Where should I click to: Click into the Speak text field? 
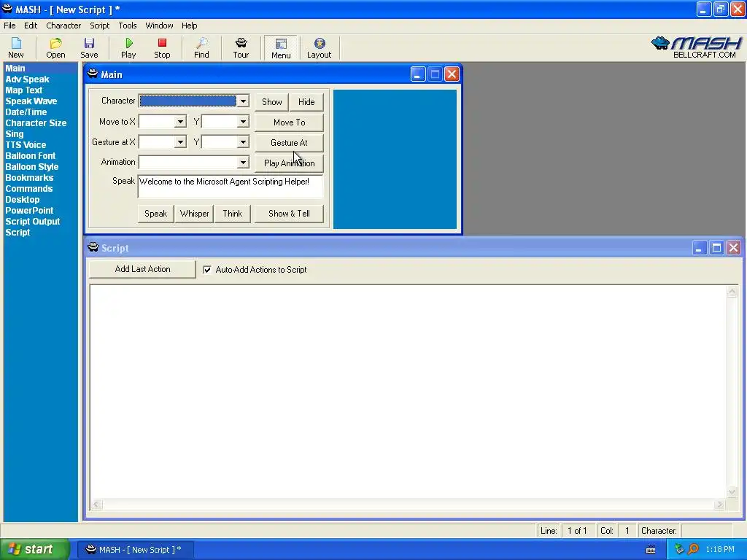pos(231,186)
